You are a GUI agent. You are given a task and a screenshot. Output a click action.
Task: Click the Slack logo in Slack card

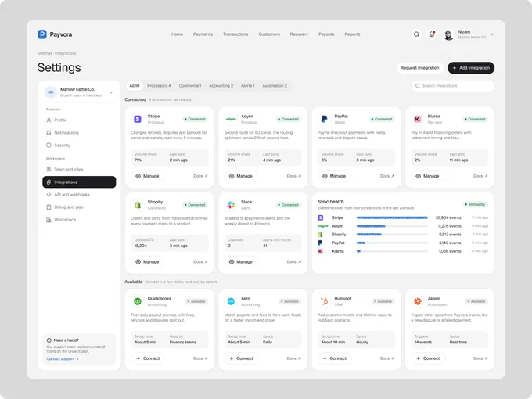point(231,205)
